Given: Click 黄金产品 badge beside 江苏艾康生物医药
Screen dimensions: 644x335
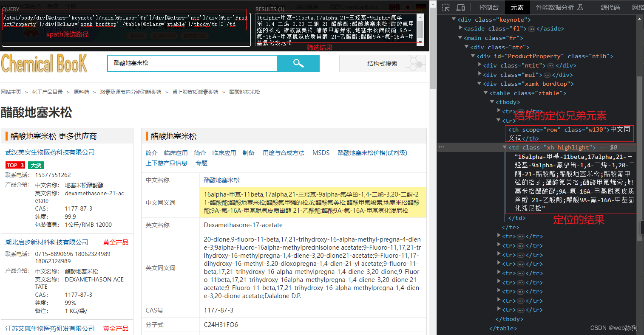Looking at the screenshot, I should 116,329.
